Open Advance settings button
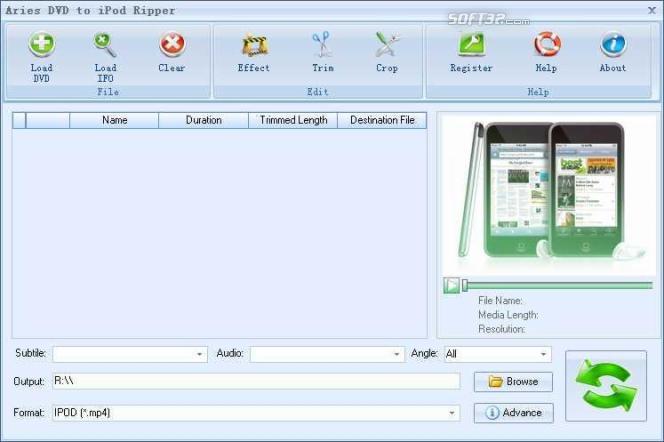The image size is (664, 442). 513,413
